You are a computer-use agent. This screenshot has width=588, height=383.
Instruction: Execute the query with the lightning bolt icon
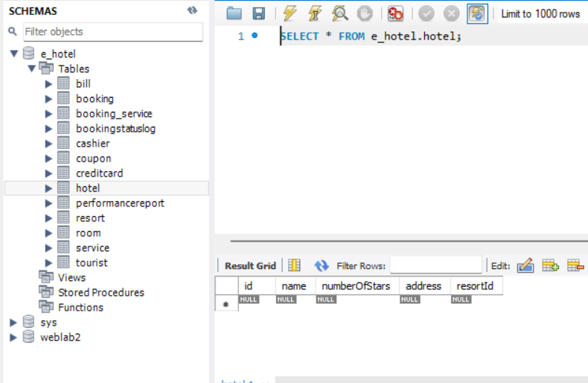(x=290, y=13)
